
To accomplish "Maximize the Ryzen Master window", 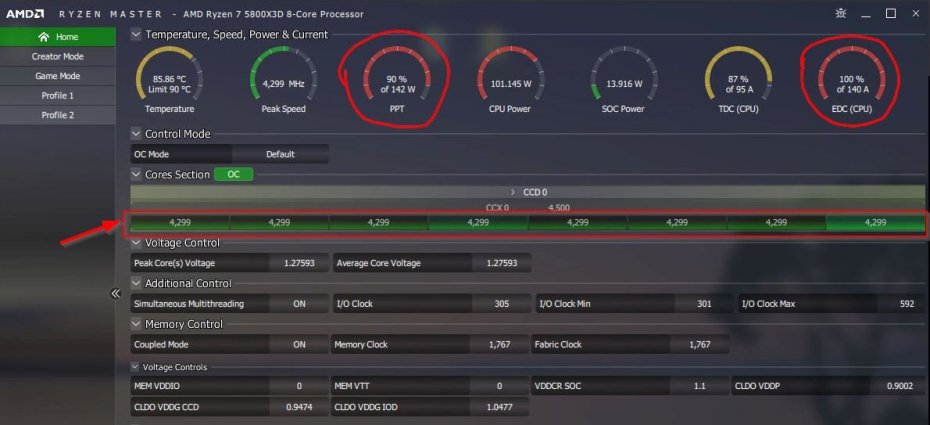I will click(x=891, y=13).
